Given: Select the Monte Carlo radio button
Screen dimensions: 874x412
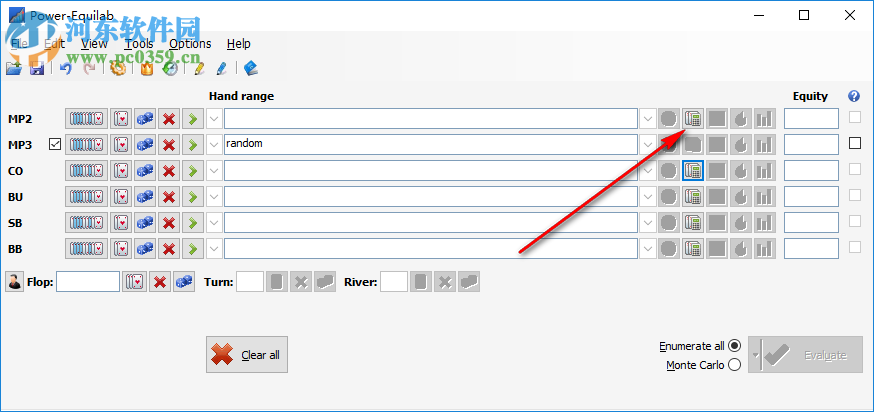Looking at the screenshot, I should pyautogui.click(x=735, y=365).
